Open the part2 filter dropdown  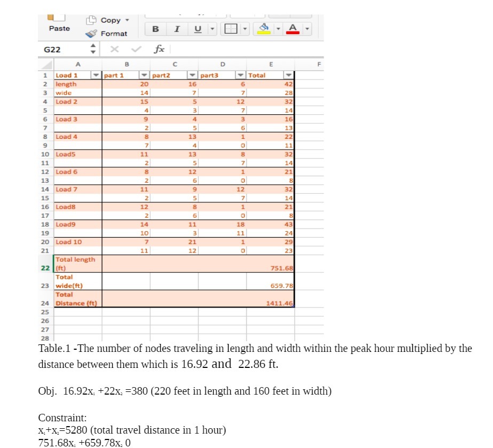192,75
